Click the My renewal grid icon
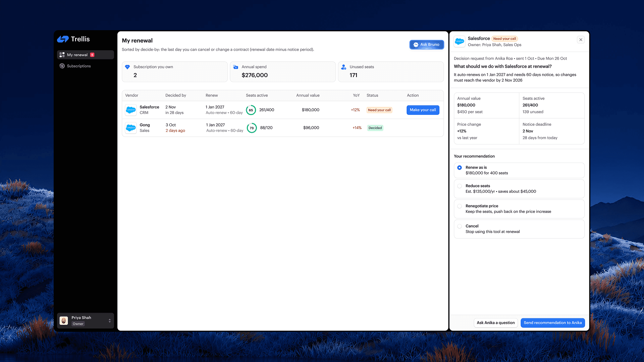Screen dimensions: 644x362 pyautogui.click(x=62, y=55)
